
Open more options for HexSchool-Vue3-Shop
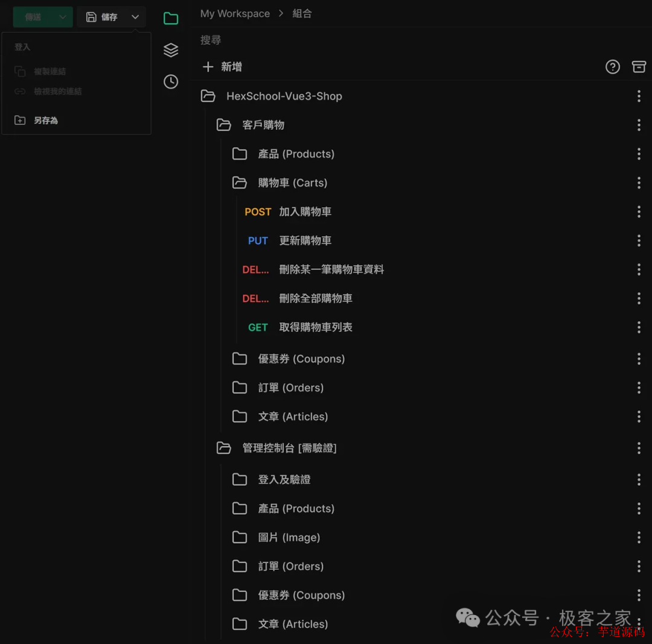(x=639, y=96)
